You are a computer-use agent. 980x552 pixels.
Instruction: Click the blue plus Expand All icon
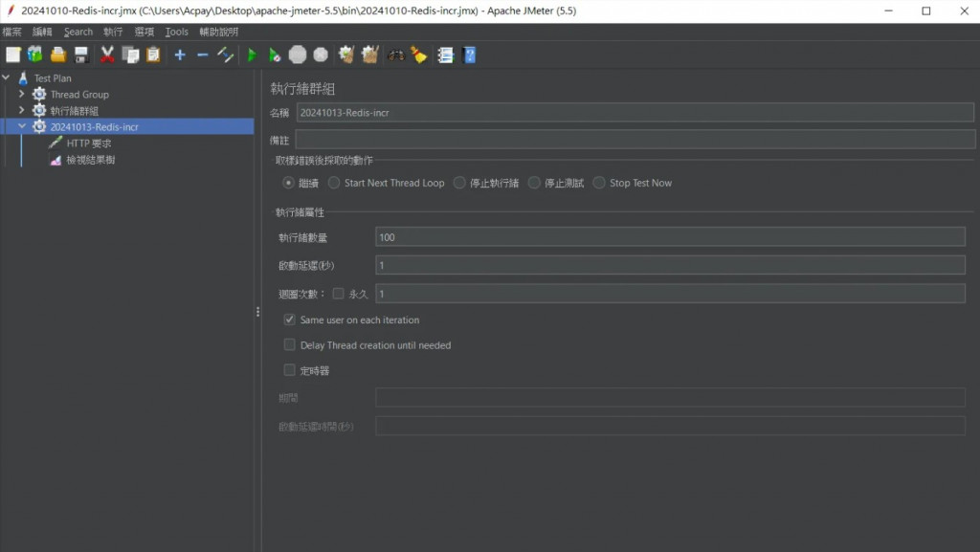pyautogui.click(x=180, y=55)
